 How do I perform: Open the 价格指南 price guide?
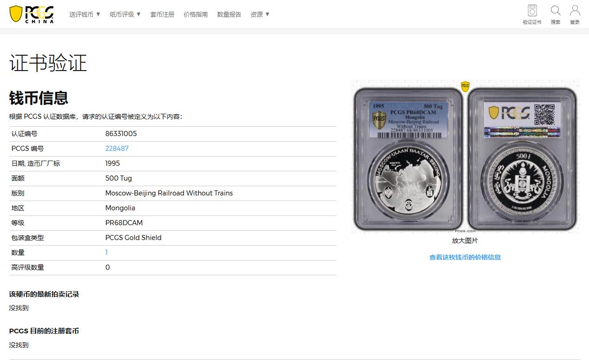(x=196, y=14)
